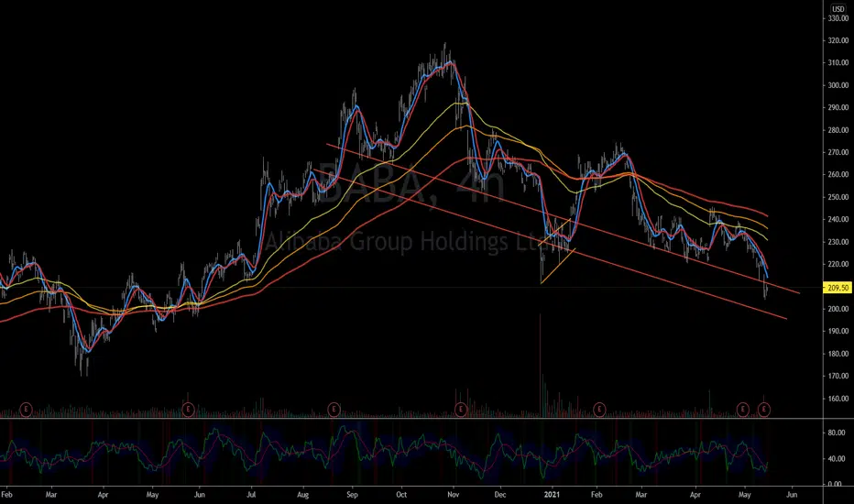The width and height of the screenshot is (854, 504).
Task: Click the Jul label on time axis
Action: click(252, 495)
